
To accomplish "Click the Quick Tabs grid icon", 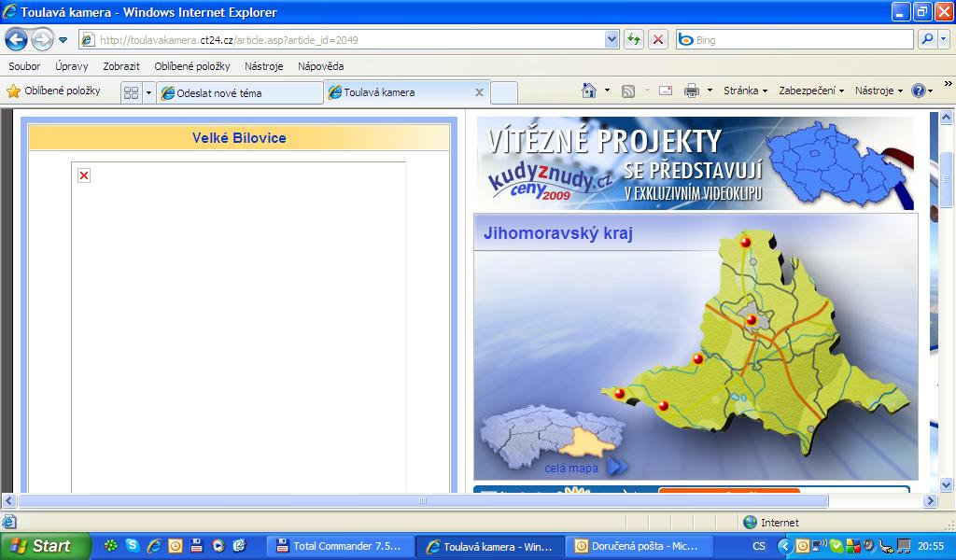I will 131,92.
